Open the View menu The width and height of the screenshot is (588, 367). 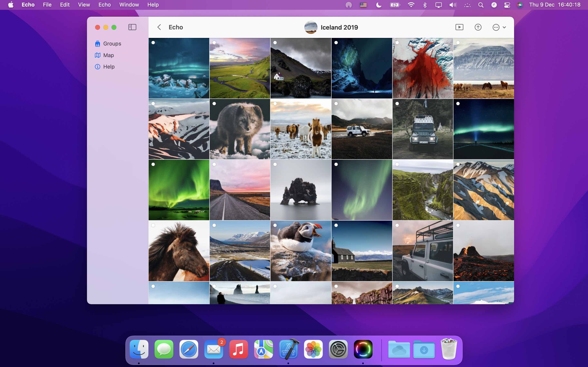click(84, 5)
